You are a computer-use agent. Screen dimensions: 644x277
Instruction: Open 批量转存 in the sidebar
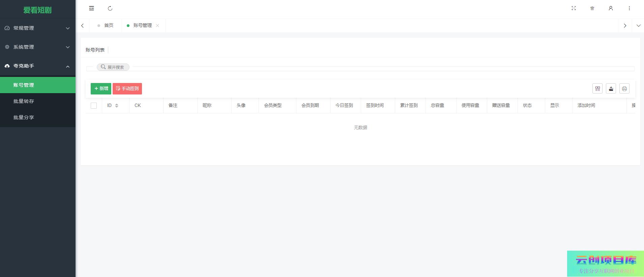24,101
